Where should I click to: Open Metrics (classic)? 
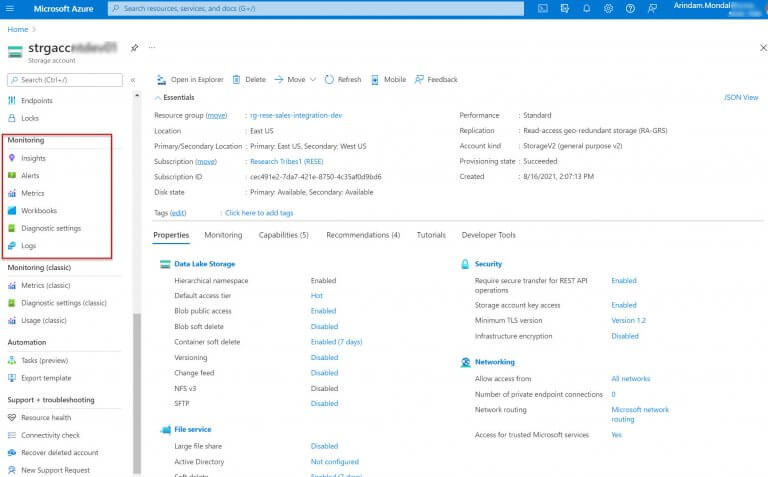click(x=46, y=285)
